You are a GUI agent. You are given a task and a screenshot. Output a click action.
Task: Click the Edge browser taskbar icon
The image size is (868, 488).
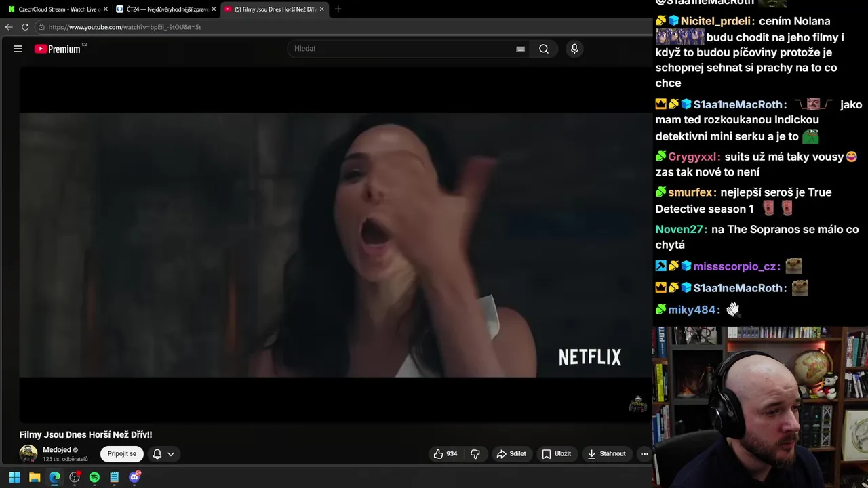[54, 477]
